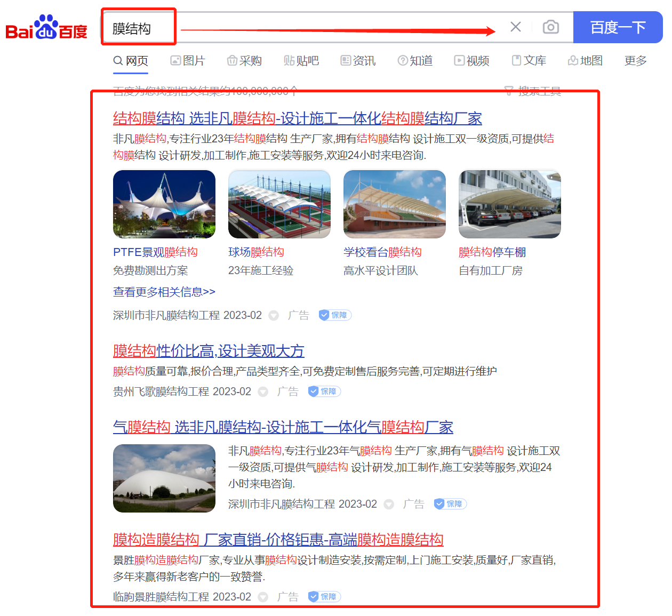This screenshot has width=672, height=616.
Task: Open the 地图 tab
Action: [585, 61]
